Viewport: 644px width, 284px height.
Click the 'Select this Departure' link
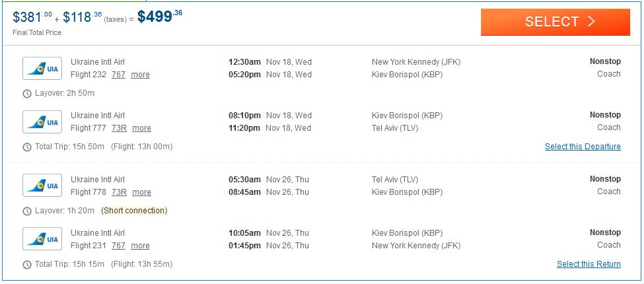tap(583, 147)
